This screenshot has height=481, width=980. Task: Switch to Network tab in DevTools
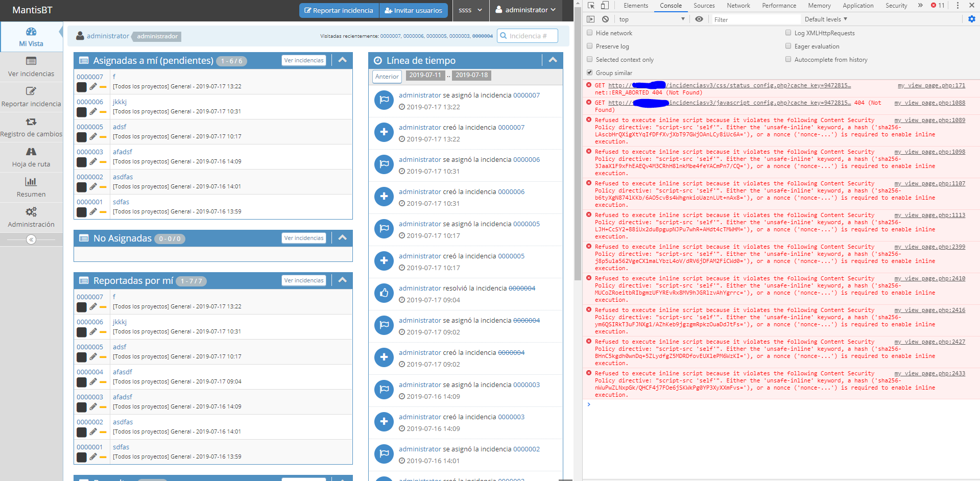coord(738,6)
